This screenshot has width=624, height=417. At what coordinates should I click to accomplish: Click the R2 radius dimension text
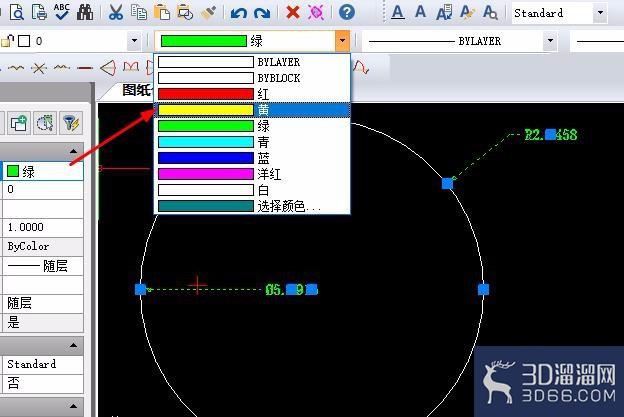551,135
